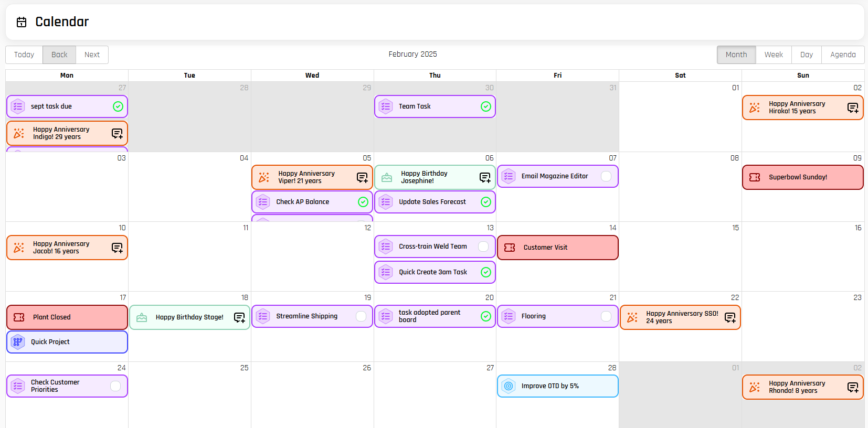Click cake icon on Josephine birthday
This screenshot has width=868, height=428.
point(387,177)
